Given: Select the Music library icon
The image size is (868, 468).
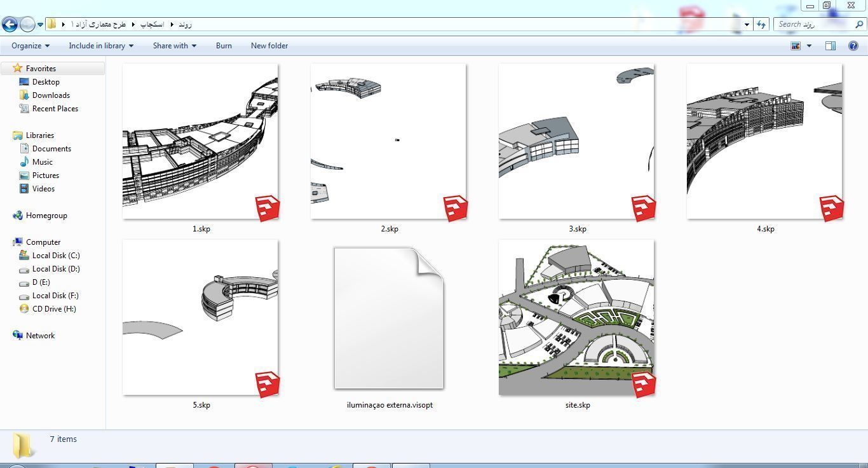Looking at the screenshot, I should pyautogui.click(x=24, y=162).
